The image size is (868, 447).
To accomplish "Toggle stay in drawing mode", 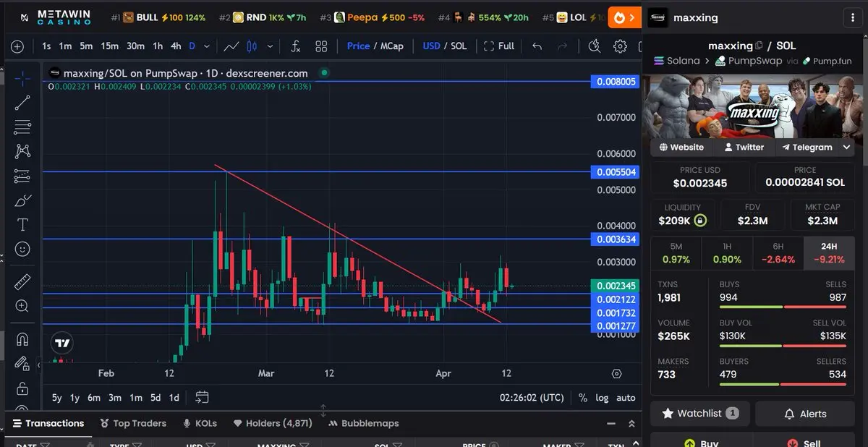I will pos(22,363).
